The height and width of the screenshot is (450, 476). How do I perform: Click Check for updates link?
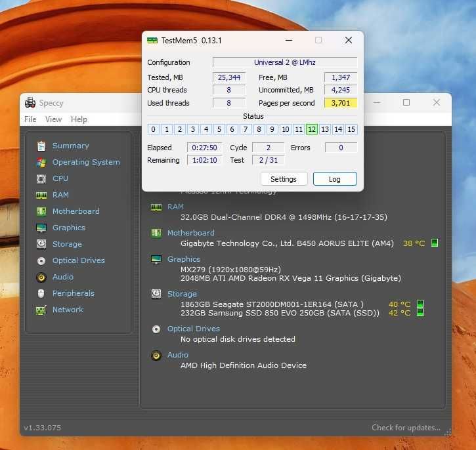point(406,428)
